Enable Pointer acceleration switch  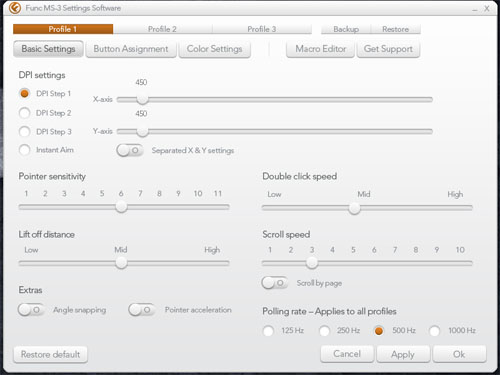click(142, 310)
